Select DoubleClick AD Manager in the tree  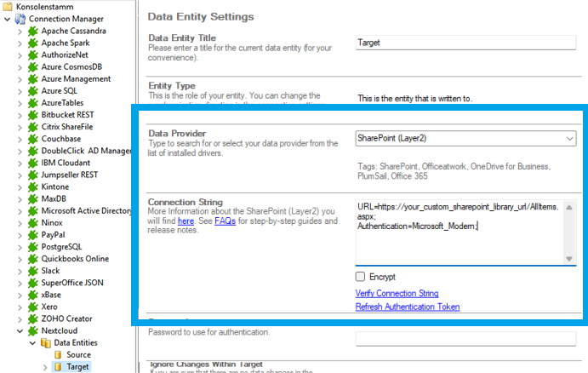(x=86, y=151)
